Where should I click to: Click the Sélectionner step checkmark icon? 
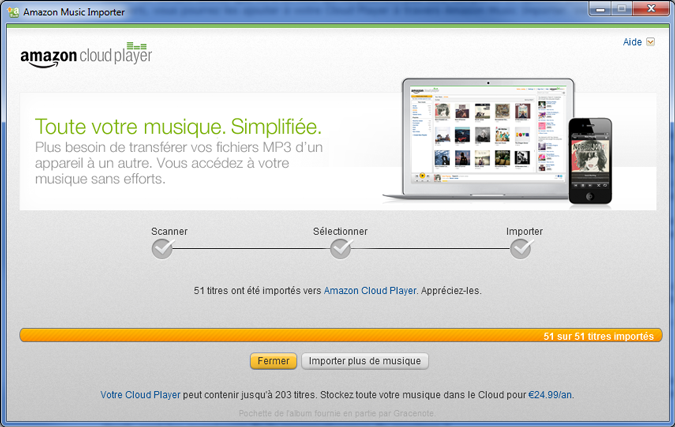click(x=340, y=249)
